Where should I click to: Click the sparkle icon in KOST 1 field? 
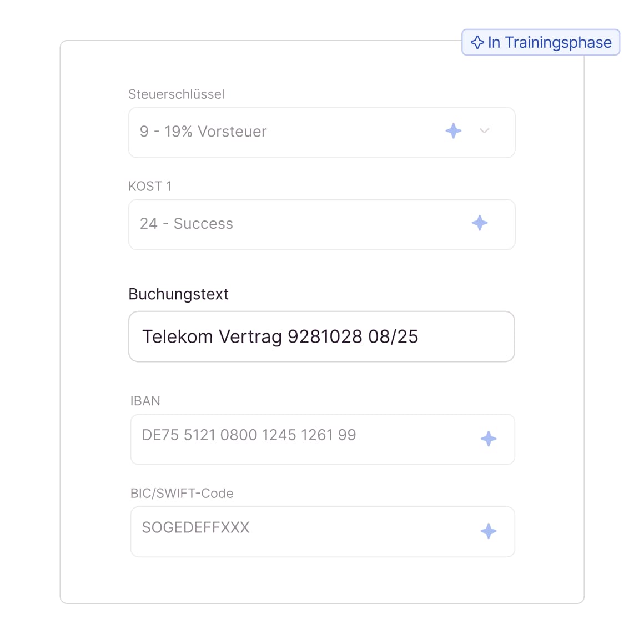(x=480, y=223)
